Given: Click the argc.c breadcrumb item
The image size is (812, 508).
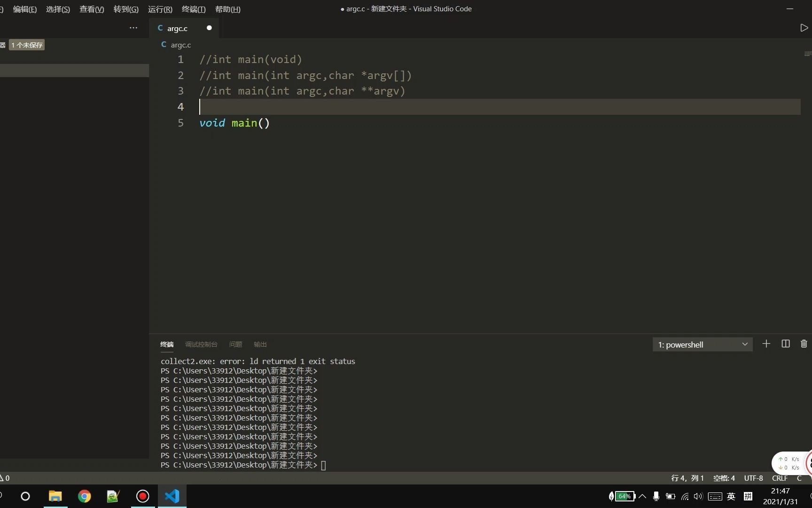Looking at the screenshot, I should point(176,45).
